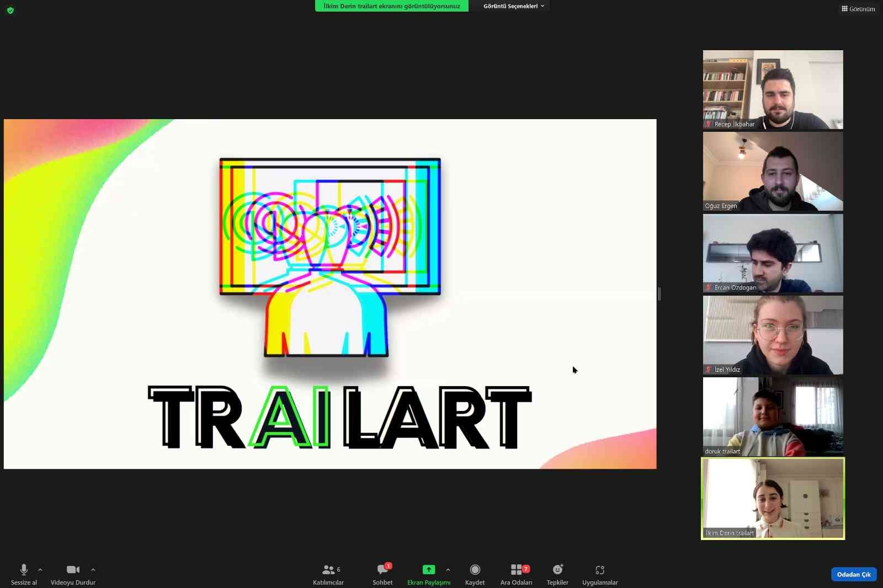This screenshot has height=588, width=883.
Task: Click the Katılımcılar participants icon
Action: point(328,570)
